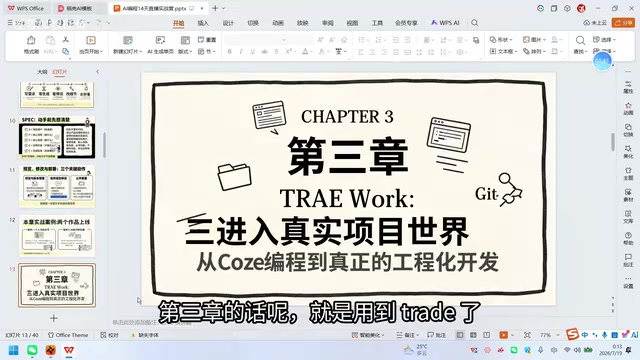Switch to the 设计 (Design) ribbon tab
Screen dimensions: 640x360
point(228,23)
